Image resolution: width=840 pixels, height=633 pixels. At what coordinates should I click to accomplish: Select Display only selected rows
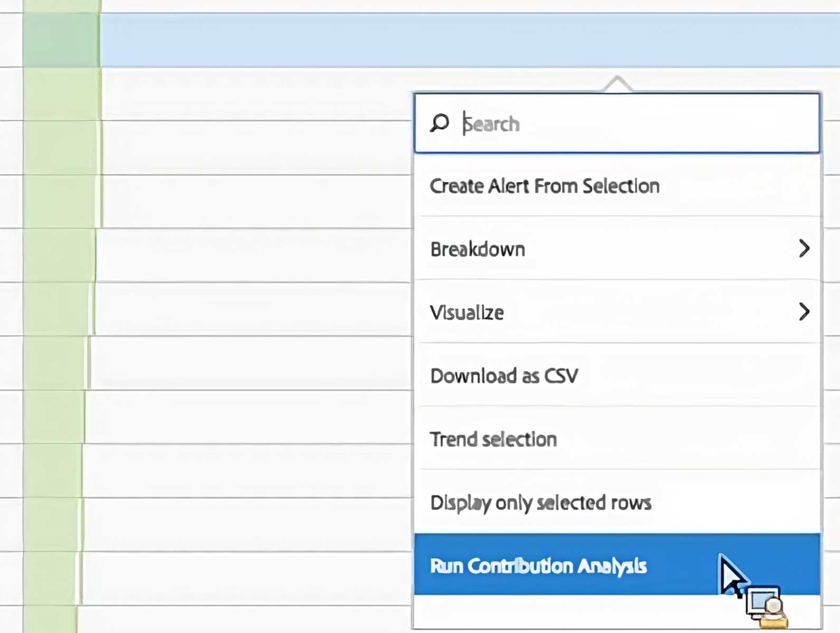point(617,502)
